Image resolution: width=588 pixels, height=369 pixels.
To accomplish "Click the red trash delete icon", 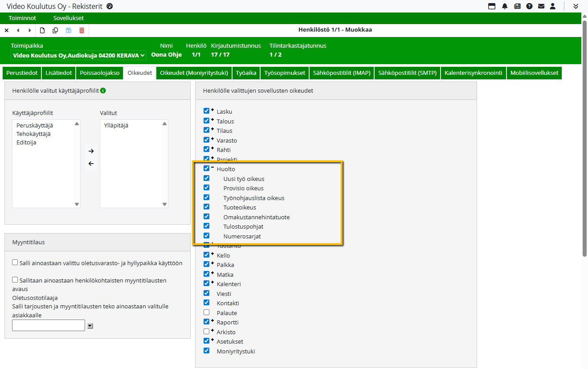I will pos(82,30).
